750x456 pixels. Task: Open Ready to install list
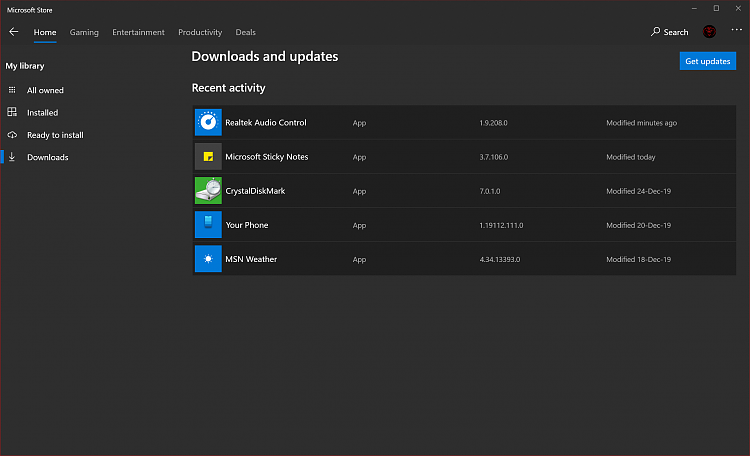(55, 135)
